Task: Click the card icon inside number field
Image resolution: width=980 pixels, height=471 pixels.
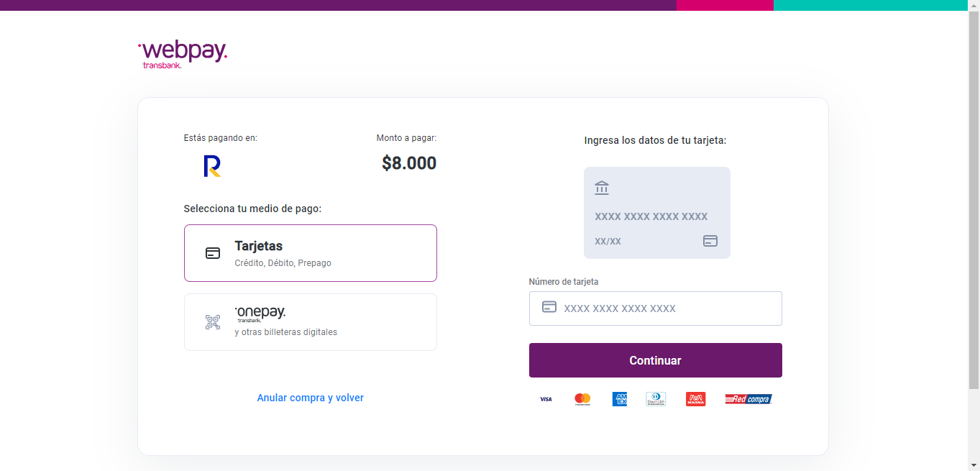Action: (549, 308)
